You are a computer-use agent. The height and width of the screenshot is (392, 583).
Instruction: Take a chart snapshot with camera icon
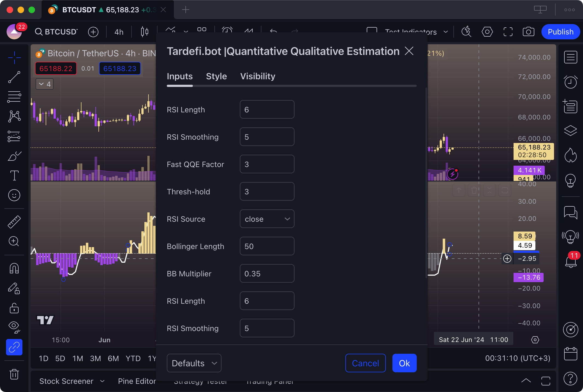[x=528, y=32]
